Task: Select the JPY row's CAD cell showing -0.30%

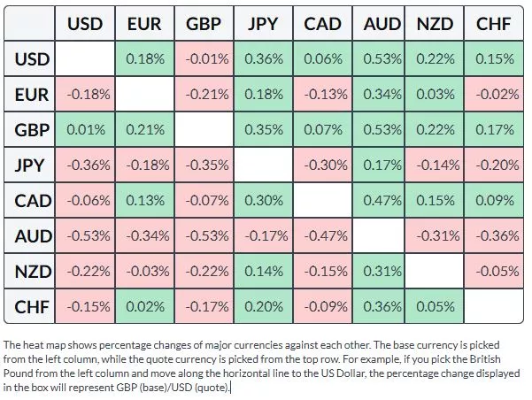Action: [323, 165]
